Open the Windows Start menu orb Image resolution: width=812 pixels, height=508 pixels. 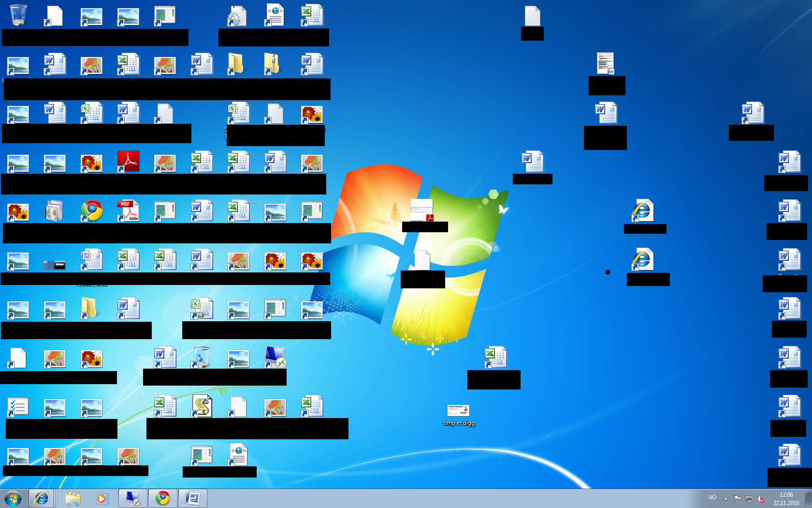point(13,498)
